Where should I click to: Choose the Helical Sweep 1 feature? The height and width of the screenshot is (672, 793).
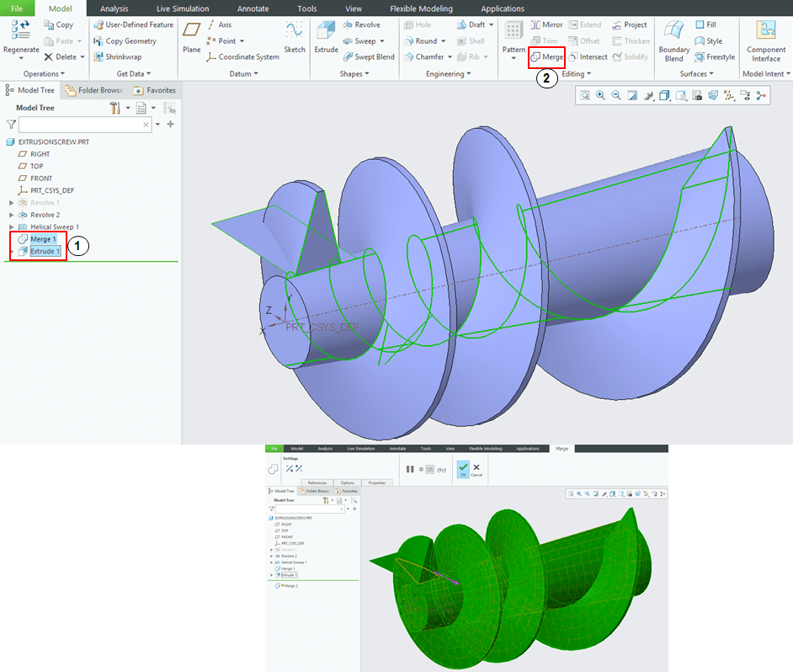click(x=55, y=227)
